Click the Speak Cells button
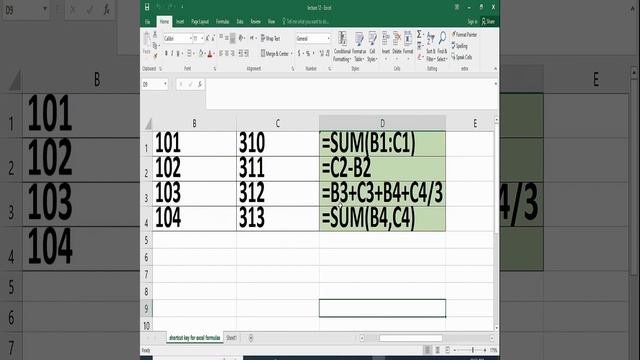The image size is (640, 360). (x=462, y=57)
